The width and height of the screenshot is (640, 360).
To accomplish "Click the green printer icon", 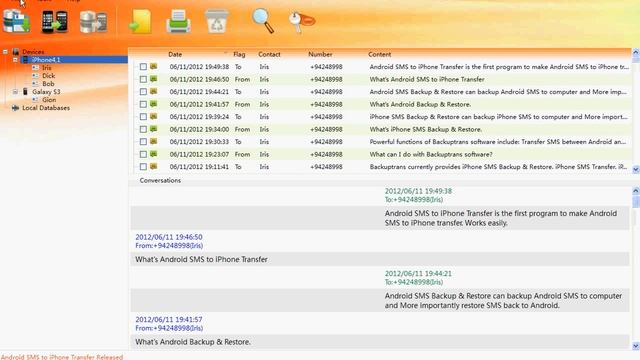I will 178,22.
